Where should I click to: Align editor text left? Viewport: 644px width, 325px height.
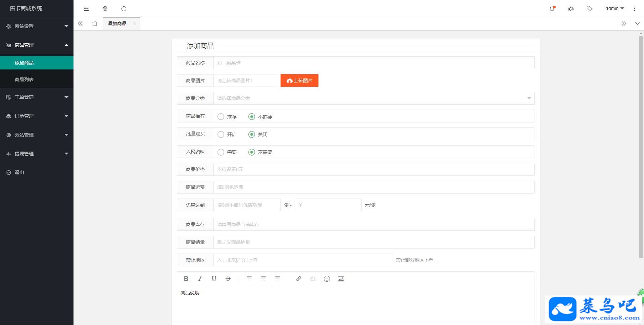(249, 279)
